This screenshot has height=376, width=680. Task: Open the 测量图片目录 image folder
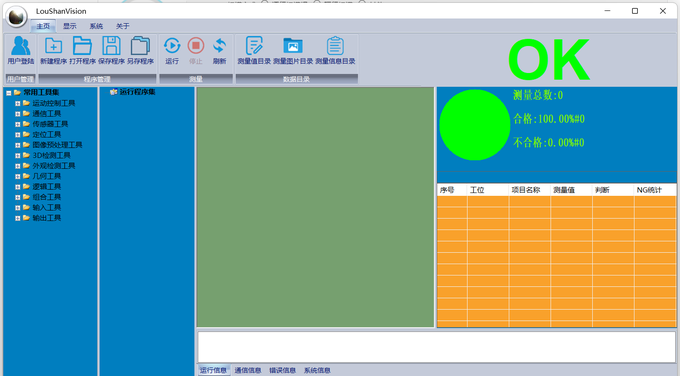click(x=293, y=50)
